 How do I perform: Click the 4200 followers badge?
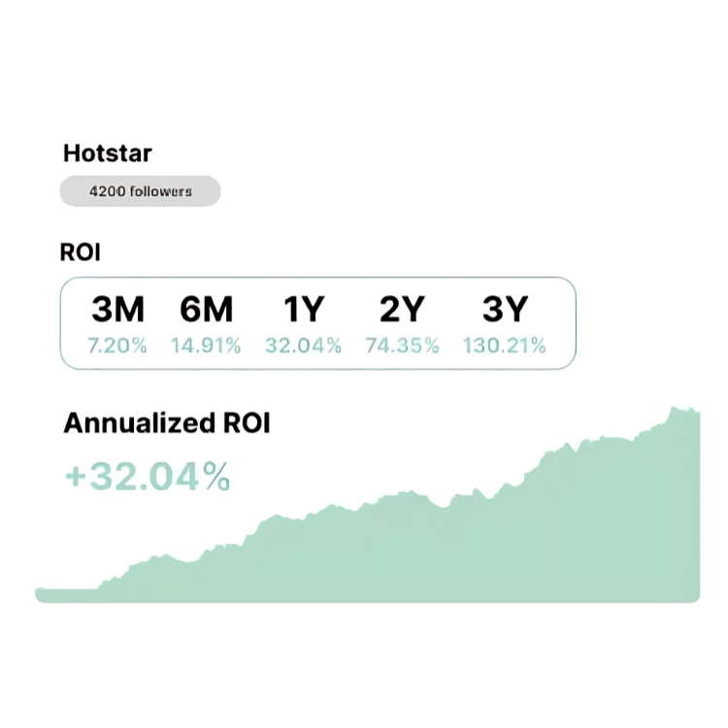[x=140, y=191]
